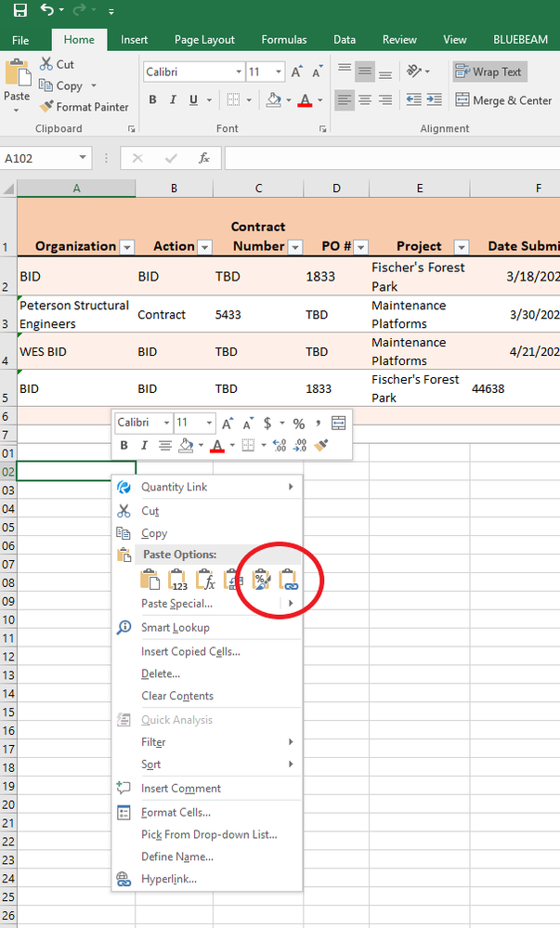Click Merge & Center button
Screen dimensions: 560x928
point(503,100)
